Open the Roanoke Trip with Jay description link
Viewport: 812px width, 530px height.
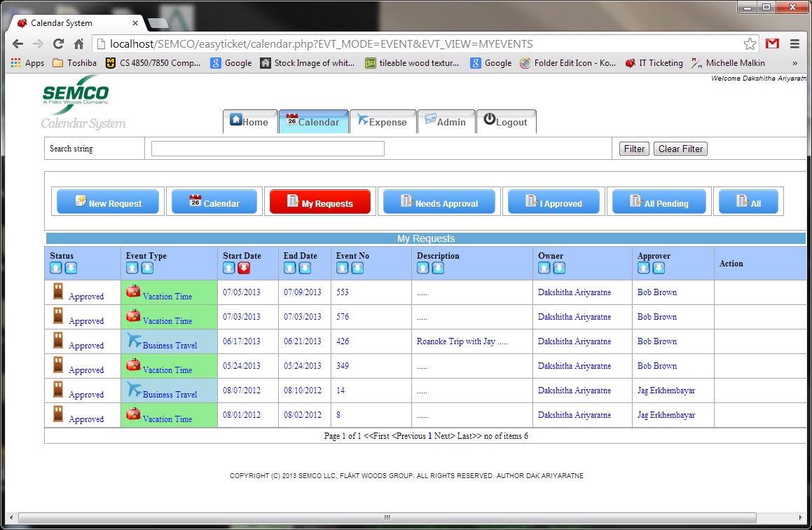click(462, 341)
